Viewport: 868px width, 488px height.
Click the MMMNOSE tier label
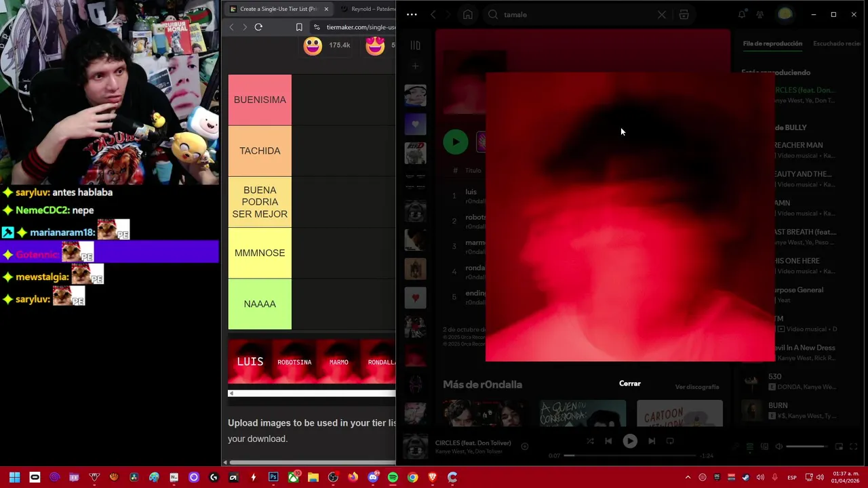pos(260,253)
